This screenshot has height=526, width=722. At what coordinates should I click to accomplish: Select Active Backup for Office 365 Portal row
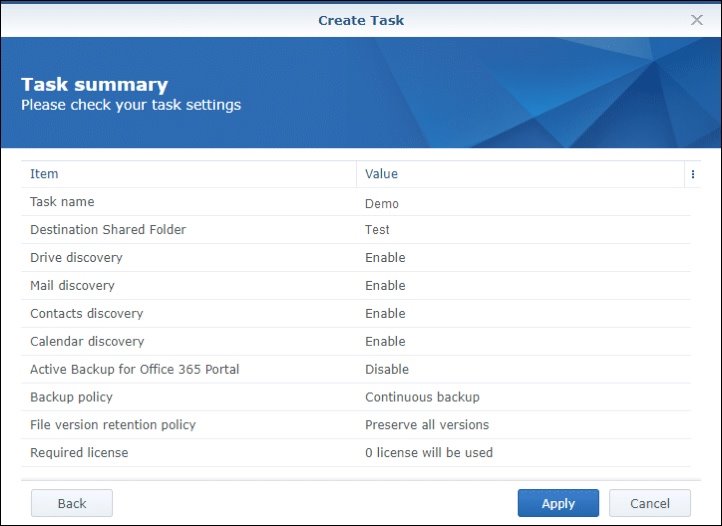pyautogui.click(x=134, y=370)
